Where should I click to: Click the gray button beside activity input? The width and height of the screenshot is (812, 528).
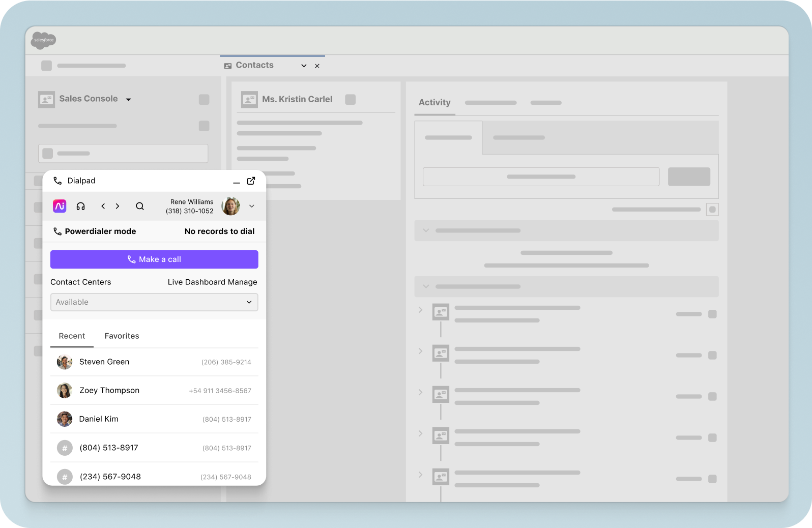coord(689,177)
